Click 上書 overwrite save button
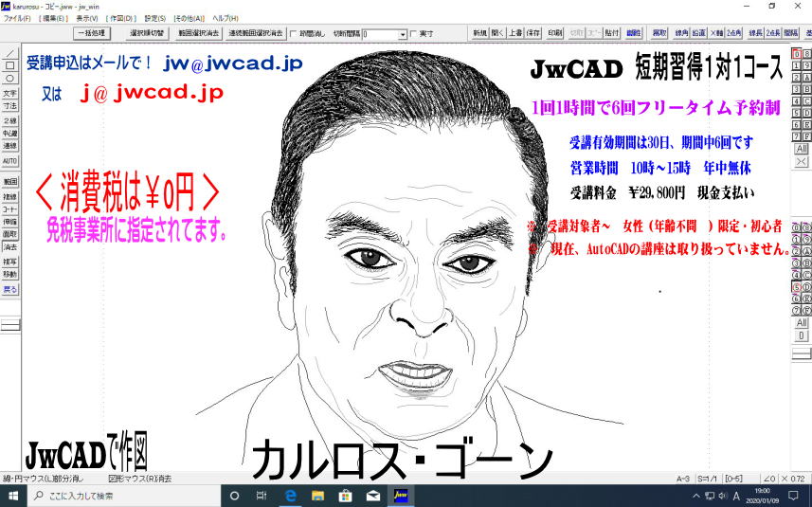 pyautogui.click(x=515, y=33)
